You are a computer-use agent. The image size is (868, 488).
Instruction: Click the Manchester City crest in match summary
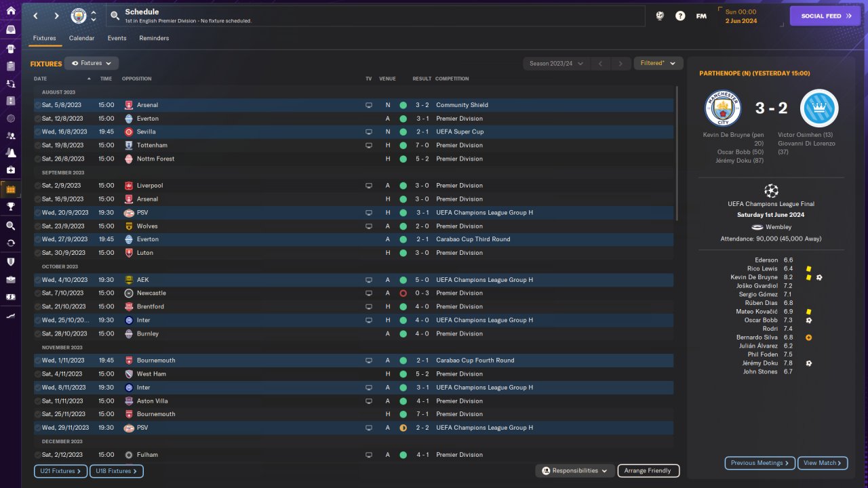[724, 108]
